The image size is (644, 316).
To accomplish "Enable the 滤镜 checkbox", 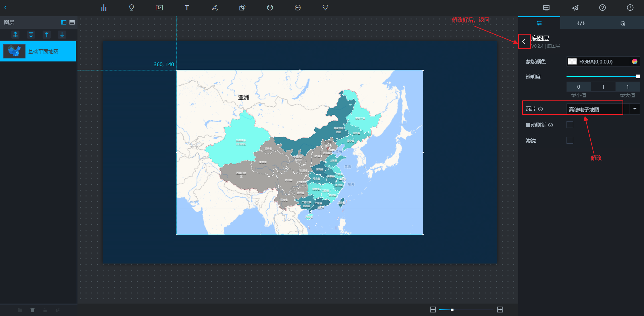I will point(570,140).
